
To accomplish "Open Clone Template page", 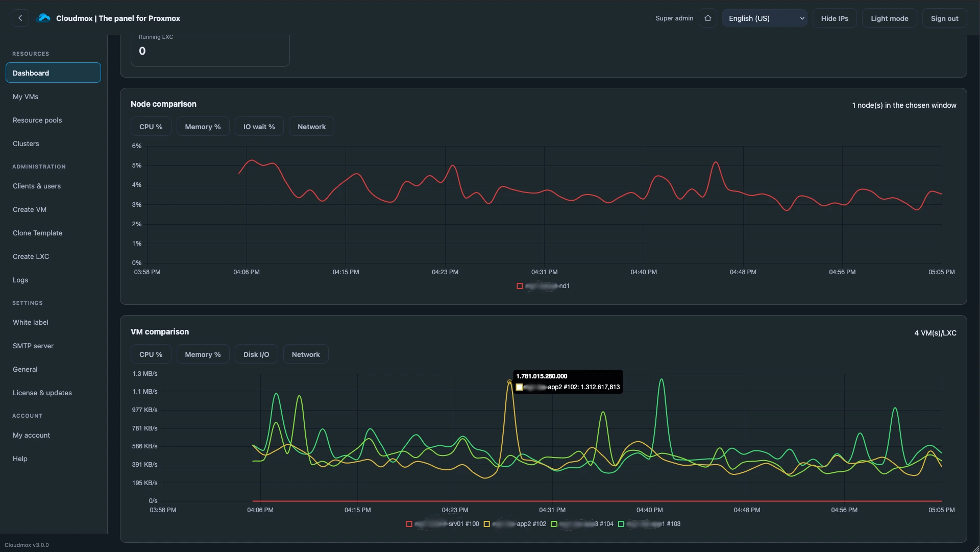I will (53, 233).
